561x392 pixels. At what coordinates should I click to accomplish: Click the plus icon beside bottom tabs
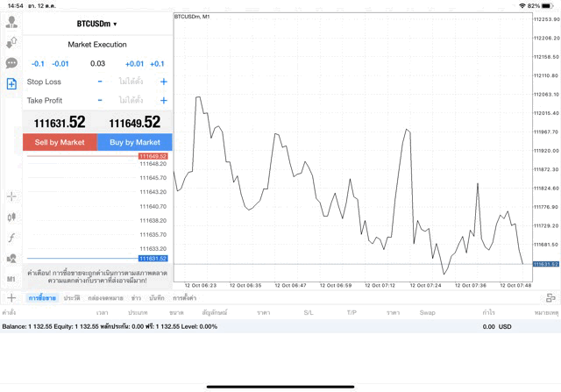point(11,298)
